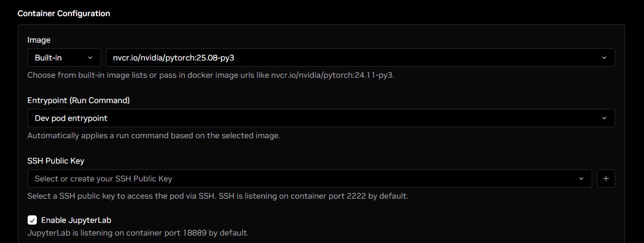This screenshot has width=644, height=243.
Task: Click the chevron arrow in Built-in selector
Action: (x=90, y=58)
